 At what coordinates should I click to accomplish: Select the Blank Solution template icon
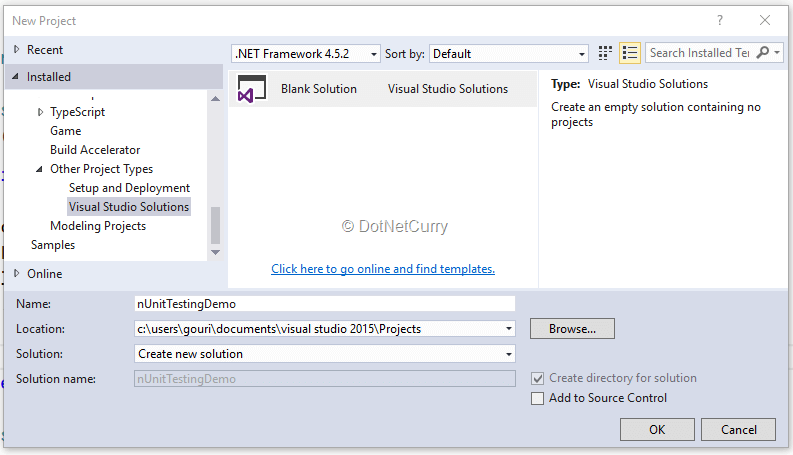[251, 89]
